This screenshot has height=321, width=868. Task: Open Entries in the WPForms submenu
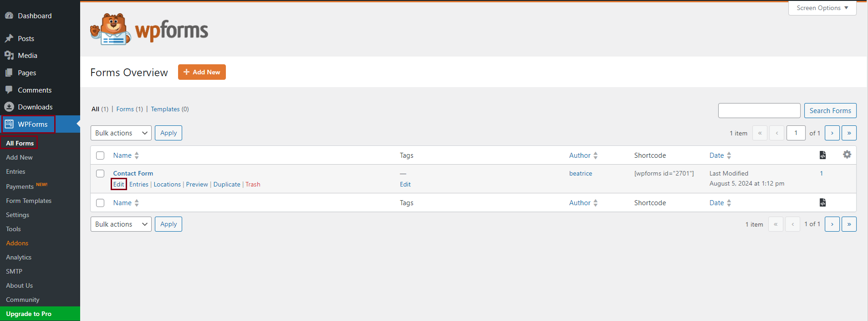[x=15, y=171]
